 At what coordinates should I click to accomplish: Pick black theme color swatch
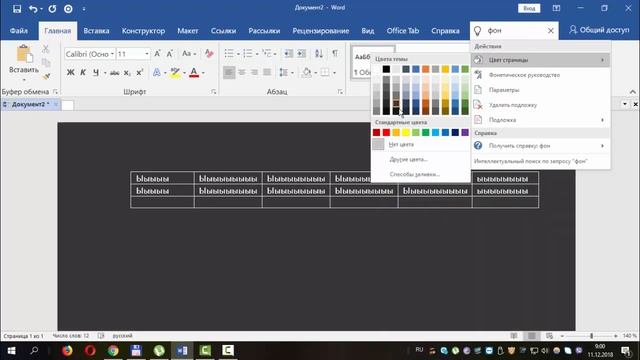point(386,69)
